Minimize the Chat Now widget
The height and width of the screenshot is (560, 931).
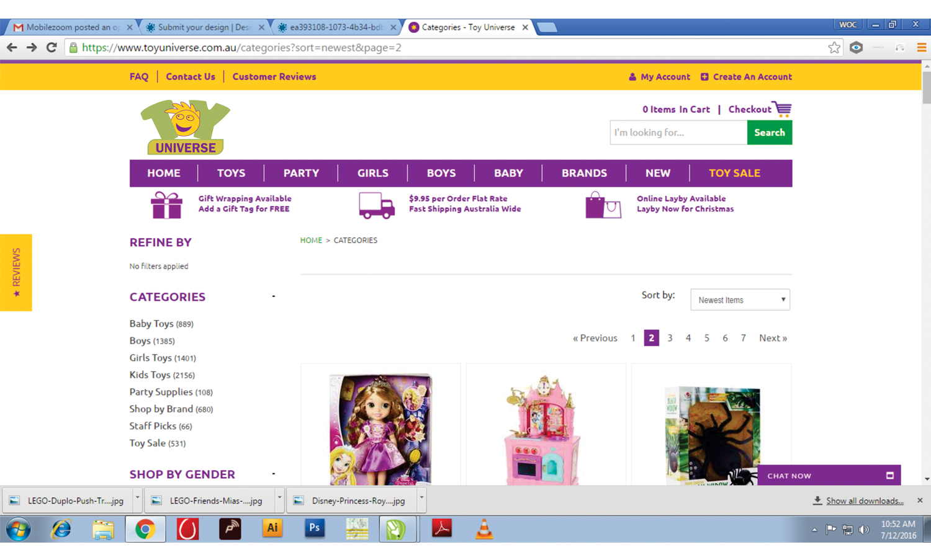[x=890, y=476]
